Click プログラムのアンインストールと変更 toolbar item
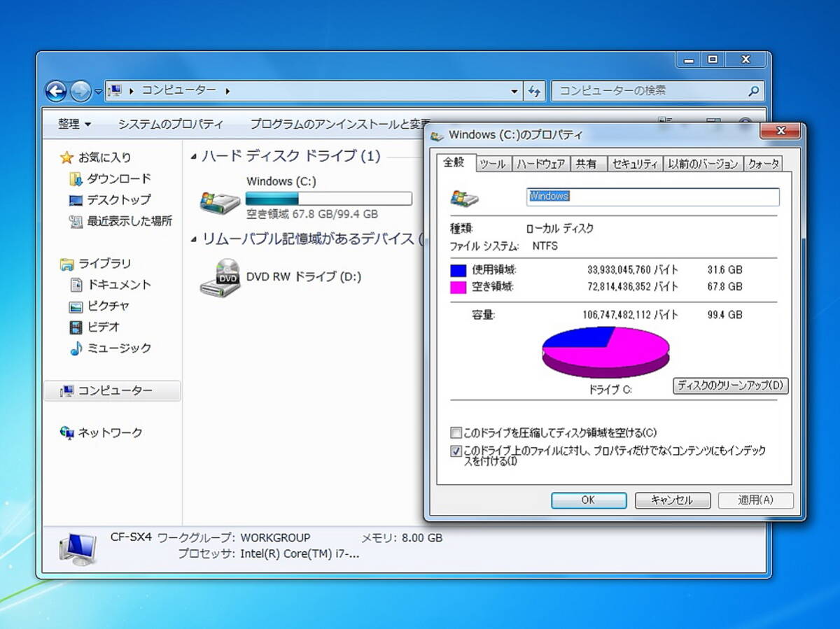 click(340, 124)
